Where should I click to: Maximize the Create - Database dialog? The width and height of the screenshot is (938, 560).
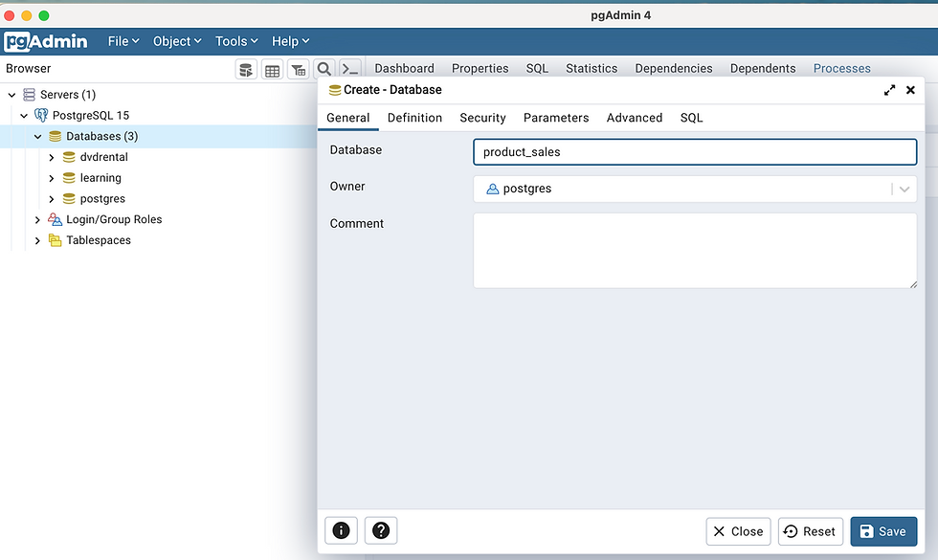pos(889,90)
